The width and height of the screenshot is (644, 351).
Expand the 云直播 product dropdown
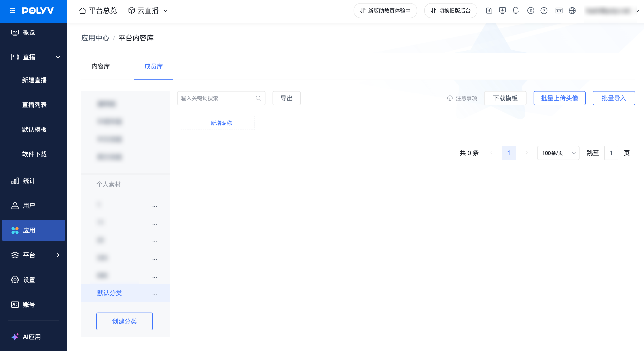[148, 11]
